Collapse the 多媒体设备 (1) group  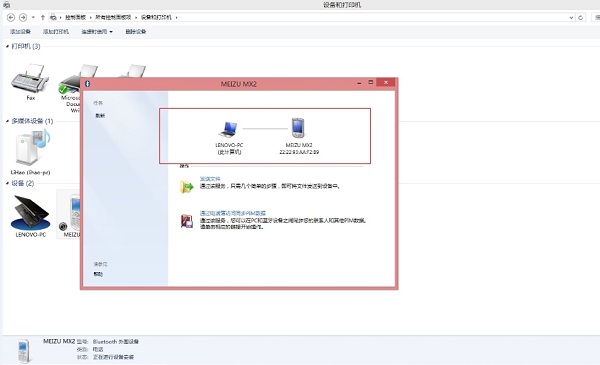(x=7, y=121)
